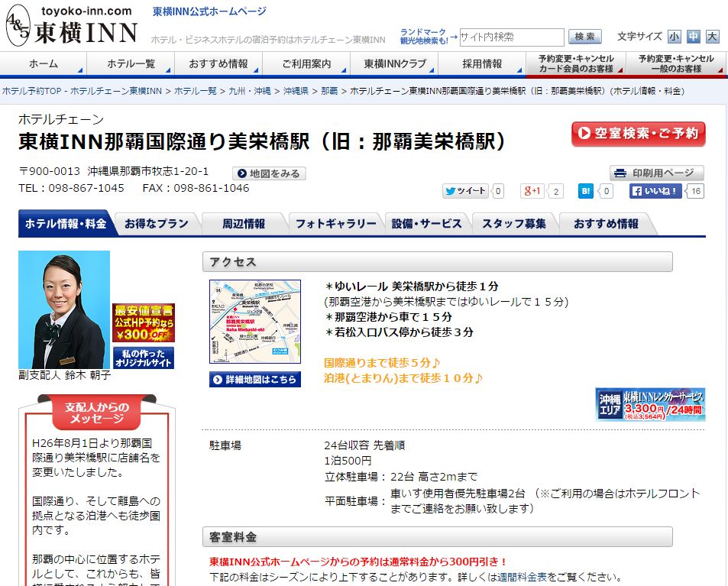Viewport: 728px width, 586px height.
Task: Set font size to 小
Action: coord(674,37)
